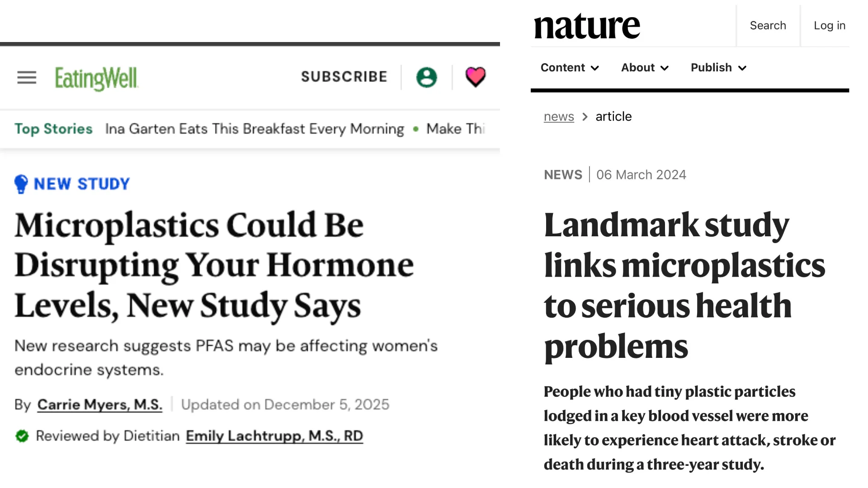Click the blue lightbulb New Study icon
The height and width of the screenshot is (488, 868).
pos(21,184)
